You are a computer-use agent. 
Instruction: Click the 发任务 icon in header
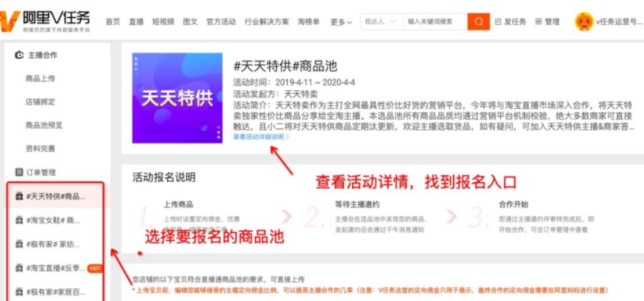tap(498, 21)
